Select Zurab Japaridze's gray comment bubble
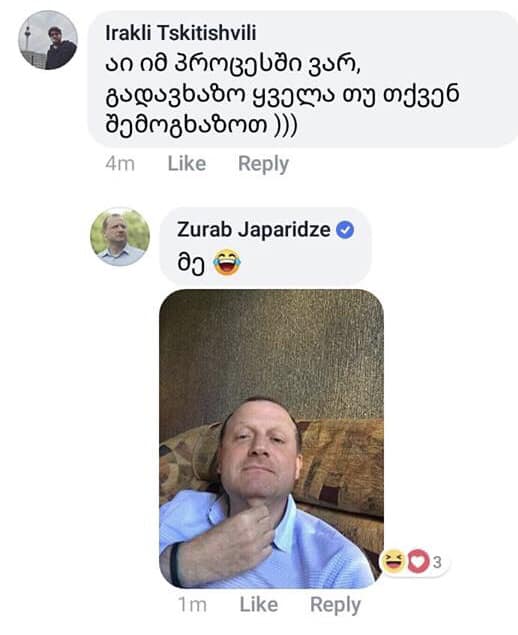Image resolution: width=518 pixels, height=635 pixels. [x=265, y=246]
